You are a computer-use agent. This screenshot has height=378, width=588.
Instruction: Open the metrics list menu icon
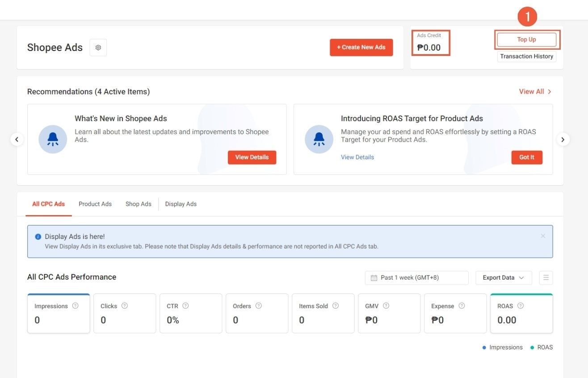[x=546, y=278]
